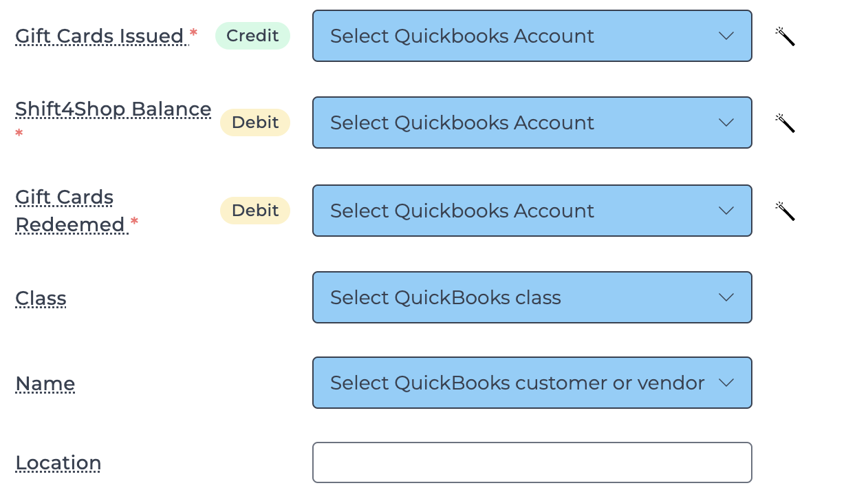This screenshot has height=490, width=868.
Task: Click the magic wand beside Gift Cards Redeemed
Action: [785, 211]
